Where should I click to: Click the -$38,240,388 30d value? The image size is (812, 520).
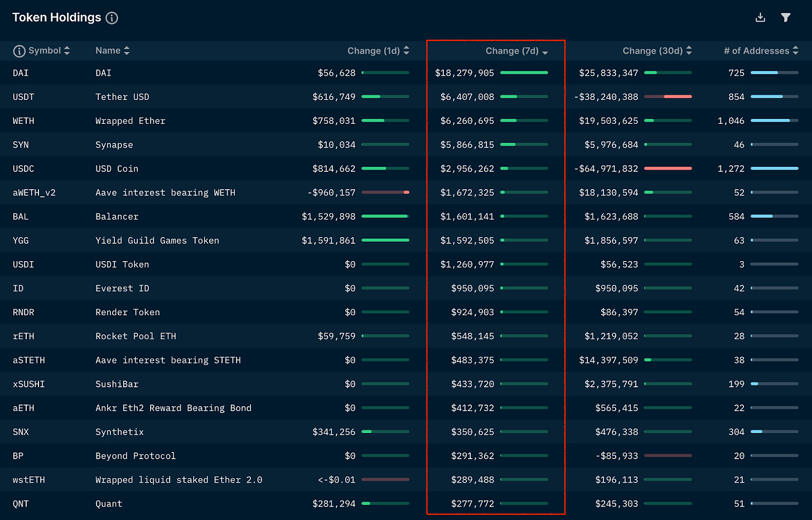(x=606, y=97)
